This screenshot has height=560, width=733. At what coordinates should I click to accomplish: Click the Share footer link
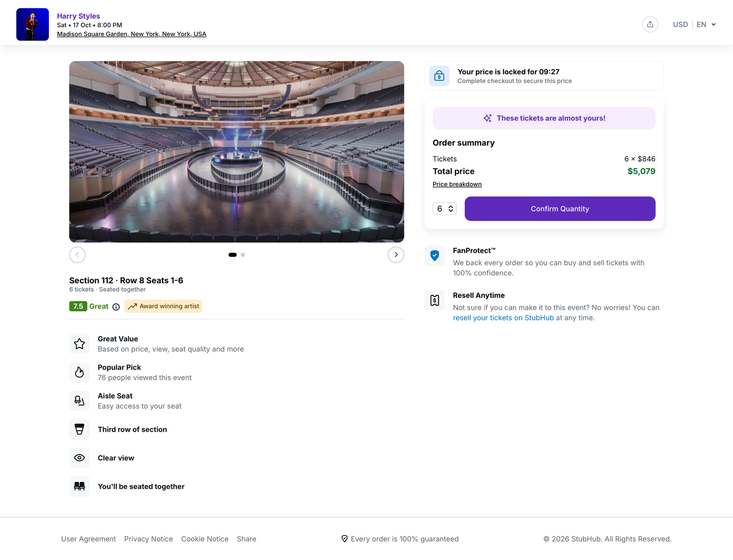(x=246, y=539)
